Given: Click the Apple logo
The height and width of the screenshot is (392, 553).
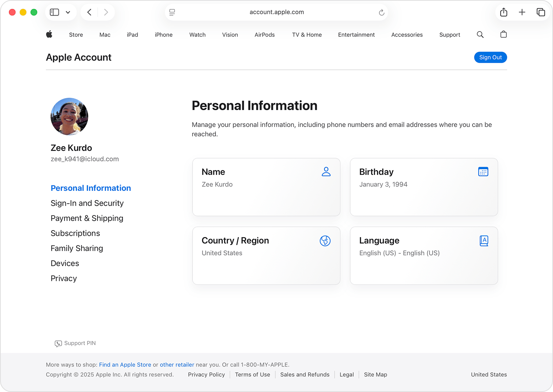Looking at the screenshot, I should [x=49, y=34].
